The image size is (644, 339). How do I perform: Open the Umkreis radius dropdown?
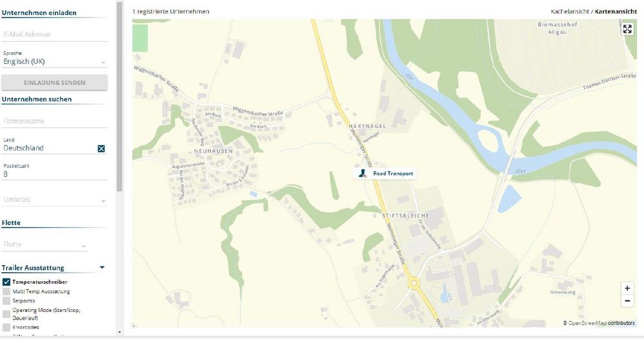tap(54, 200)
